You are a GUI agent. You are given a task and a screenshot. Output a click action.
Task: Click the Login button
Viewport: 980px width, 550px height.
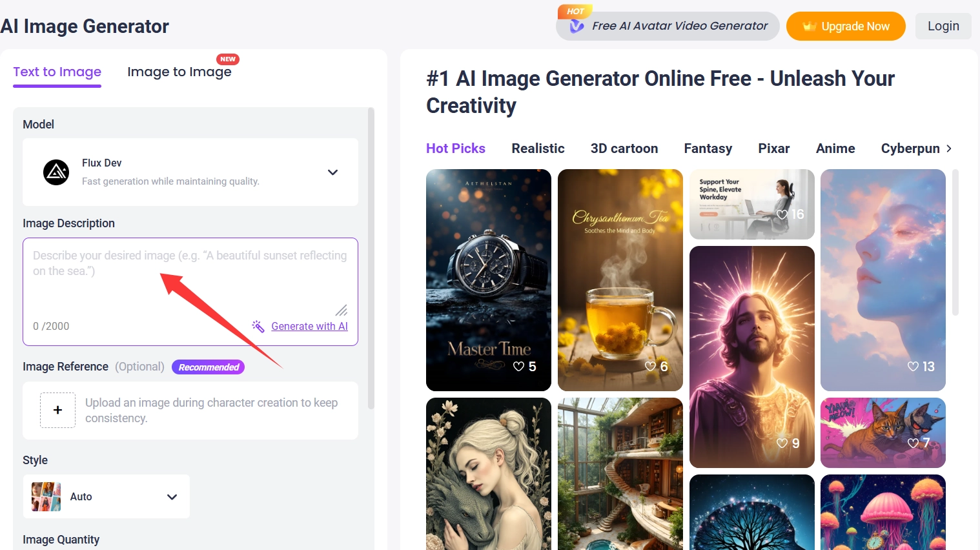943,26
